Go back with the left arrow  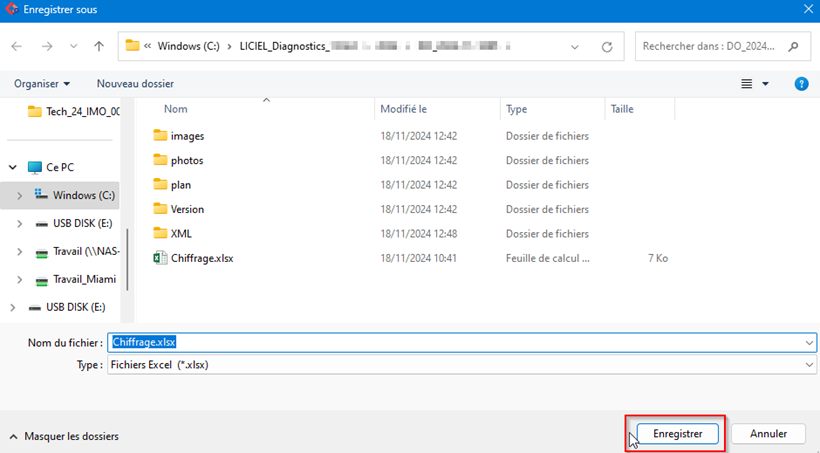click(17, 47)
